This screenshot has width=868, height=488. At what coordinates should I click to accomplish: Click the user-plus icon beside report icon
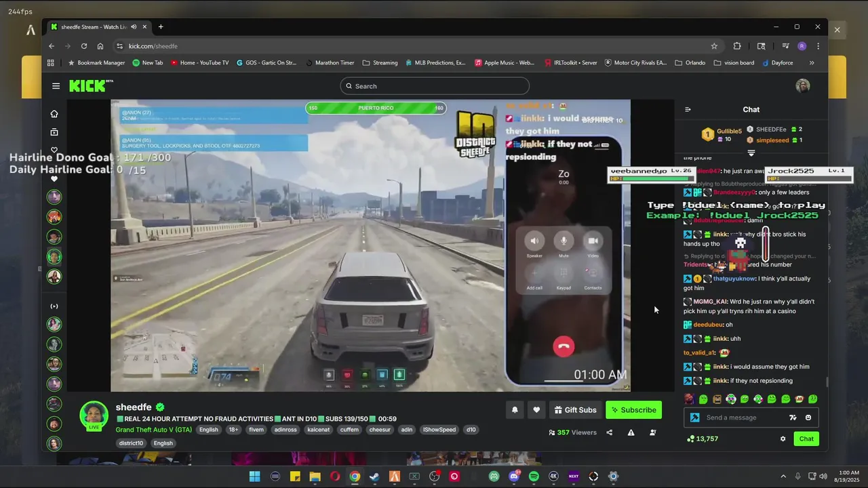click(x=652, y=432)
